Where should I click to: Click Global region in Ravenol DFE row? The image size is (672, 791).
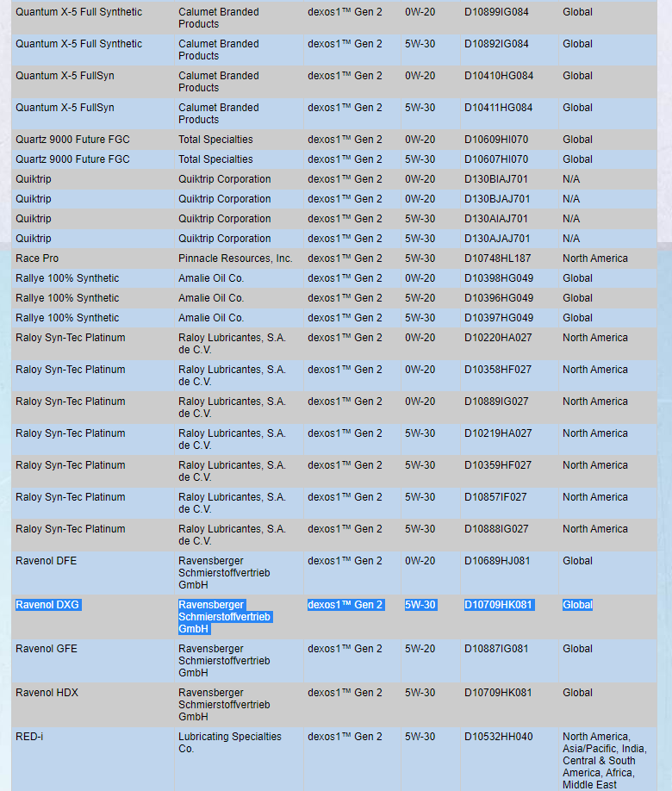[577, 561]
